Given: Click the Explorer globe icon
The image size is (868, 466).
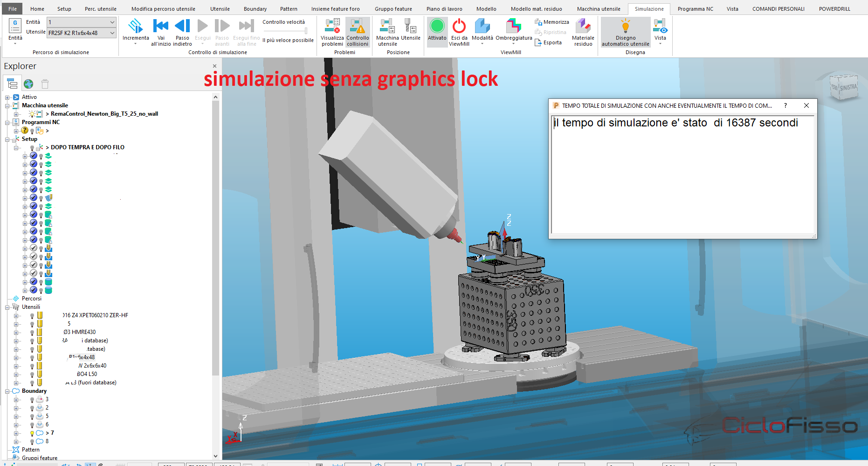Looking at the screenshot, I should (x=28, y=84).
